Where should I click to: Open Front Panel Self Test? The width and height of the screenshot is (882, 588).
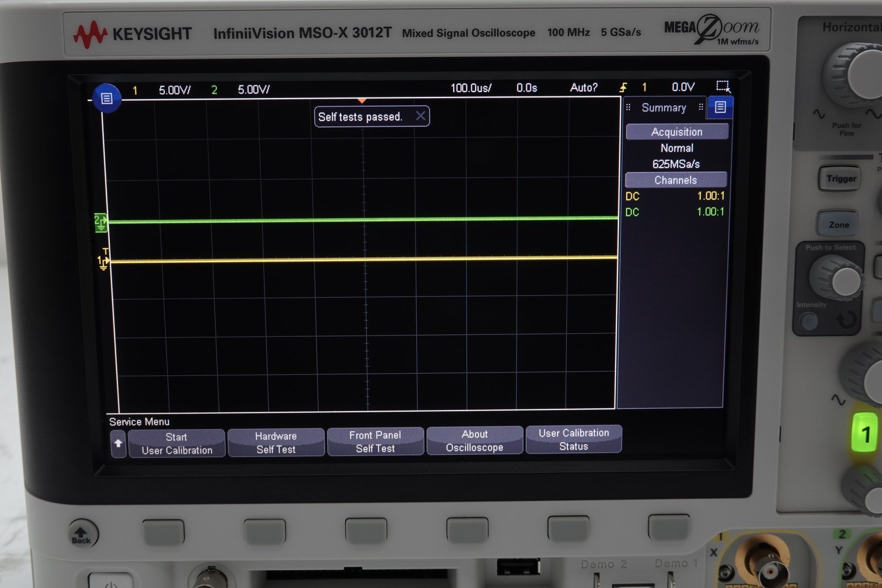pyautogui.click(x=375, y=441)
